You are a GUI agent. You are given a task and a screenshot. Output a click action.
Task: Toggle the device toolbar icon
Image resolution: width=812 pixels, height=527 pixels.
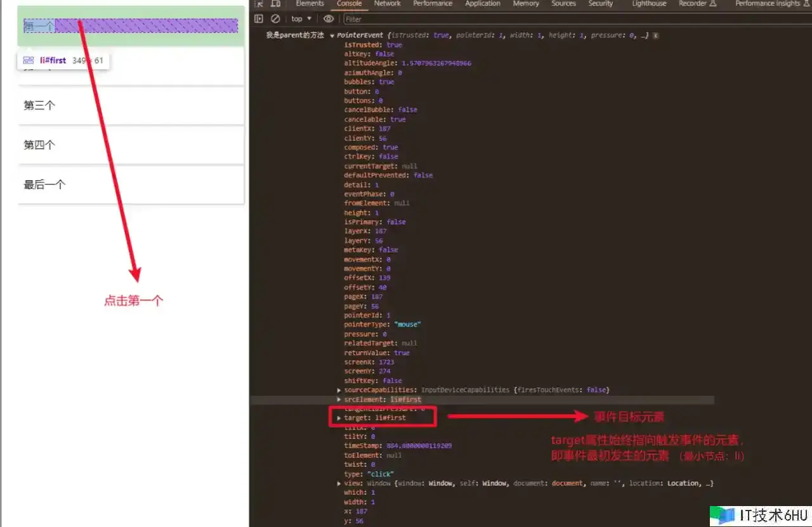275,3
